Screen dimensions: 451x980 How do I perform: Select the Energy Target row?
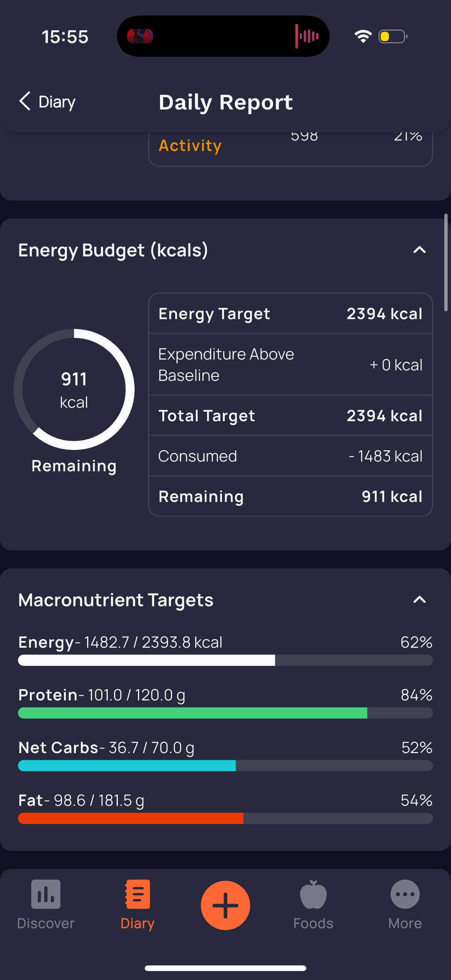(291, 314)
